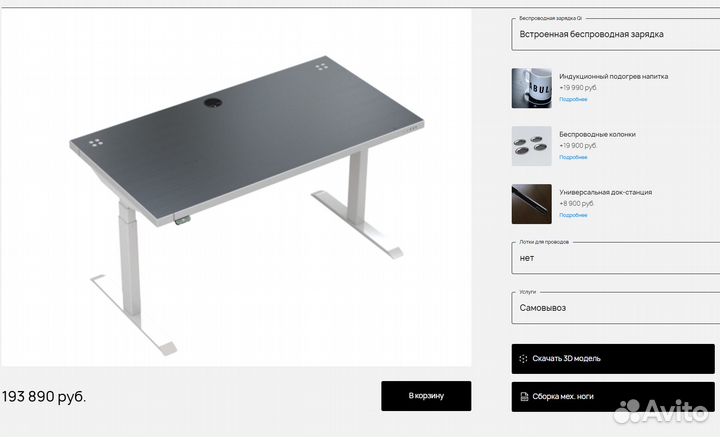Click the desk product preview image
This screenshot has height=437, width=720.
236,187
